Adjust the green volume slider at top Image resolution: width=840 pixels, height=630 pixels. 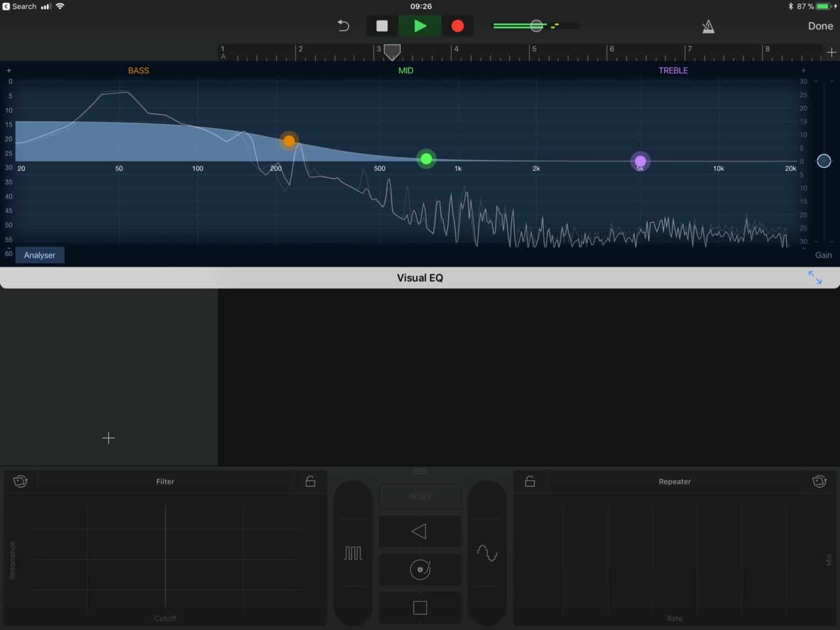pos(536,25)
